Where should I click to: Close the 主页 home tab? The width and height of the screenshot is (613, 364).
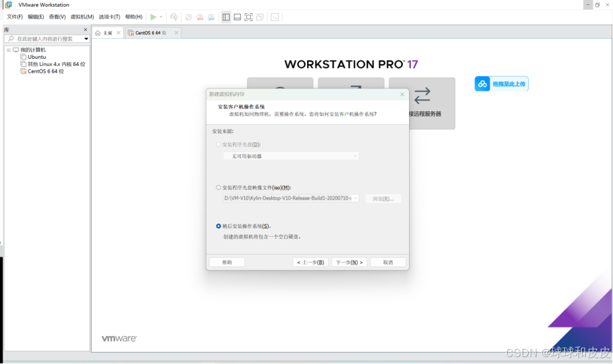[118, 33]
